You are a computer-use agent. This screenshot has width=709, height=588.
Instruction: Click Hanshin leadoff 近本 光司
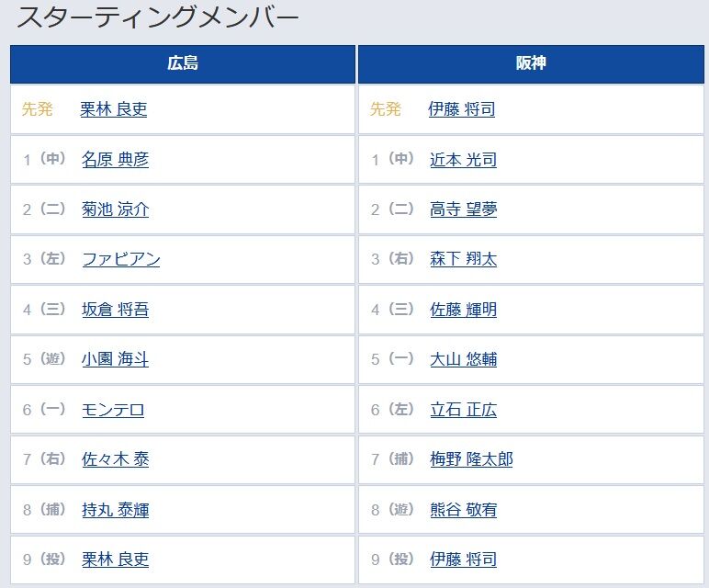click(463, 160)
